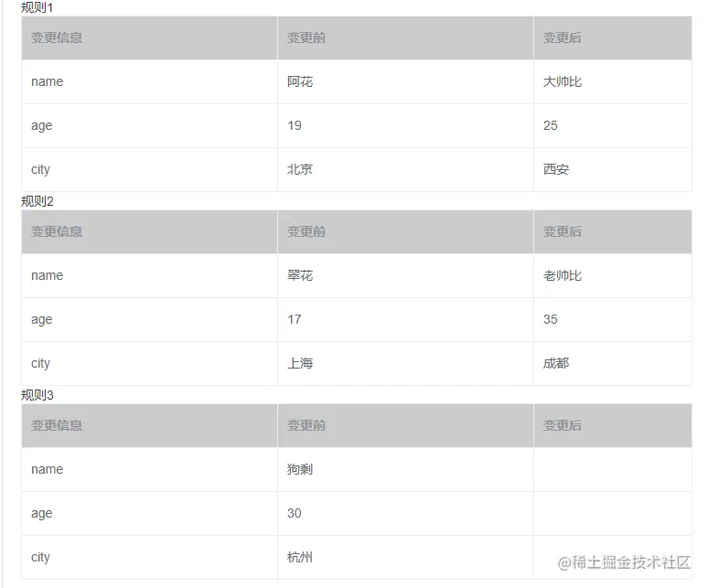Click the cell with value 30

295,514
